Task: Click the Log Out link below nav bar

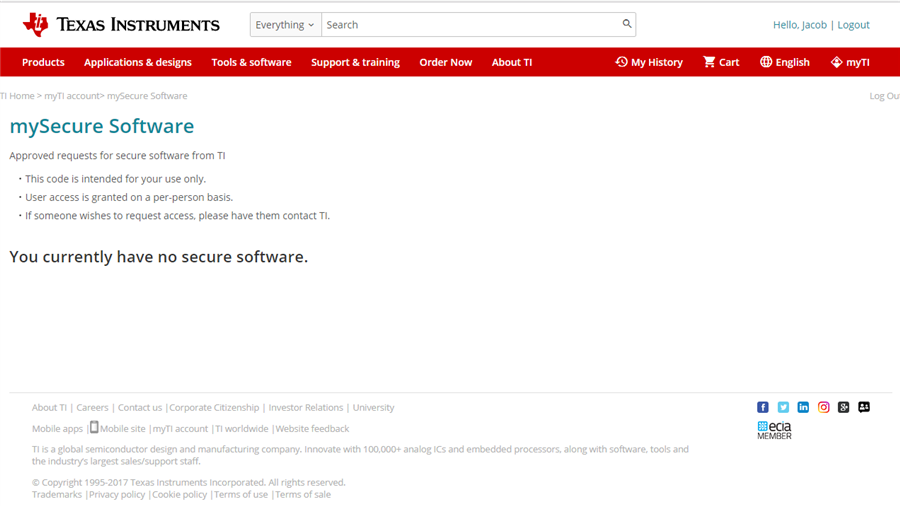Action: [x=884, y=96]
